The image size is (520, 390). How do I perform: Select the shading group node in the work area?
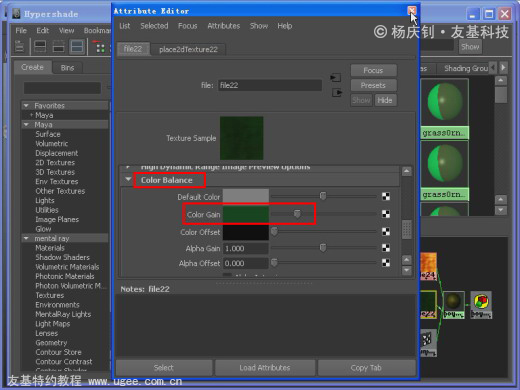pos(481,304)
